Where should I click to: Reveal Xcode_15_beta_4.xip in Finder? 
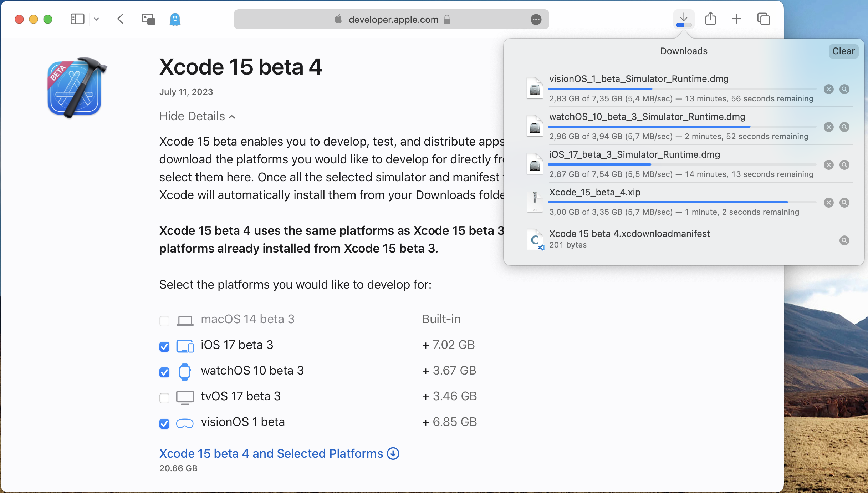tap(844, 203)
